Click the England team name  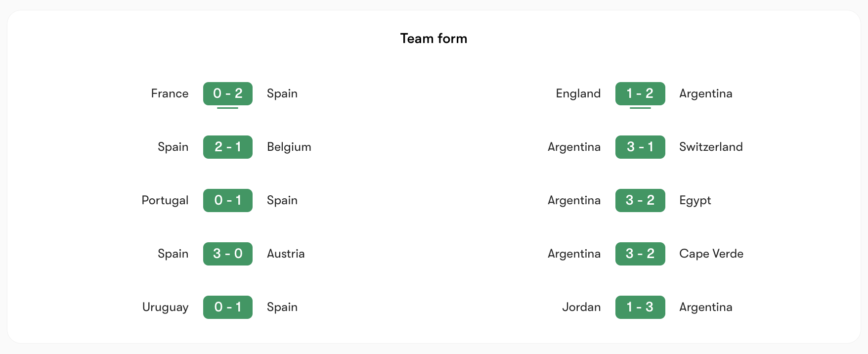click(578, 93)
